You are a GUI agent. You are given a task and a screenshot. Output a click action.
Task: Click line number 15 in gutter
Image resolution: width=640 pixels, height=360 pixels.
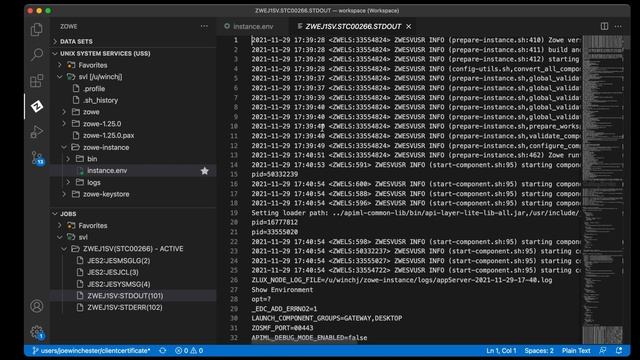point(234,174)
